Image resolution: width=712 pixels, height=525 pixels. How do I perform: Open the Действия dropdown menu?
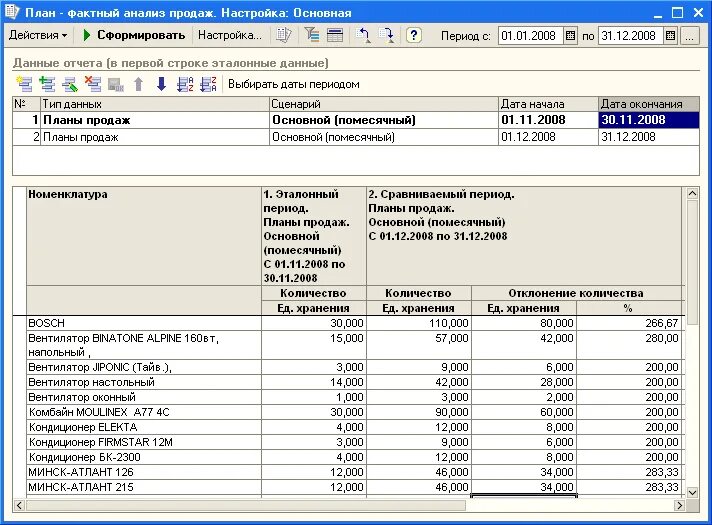click(x=38, y=35)
